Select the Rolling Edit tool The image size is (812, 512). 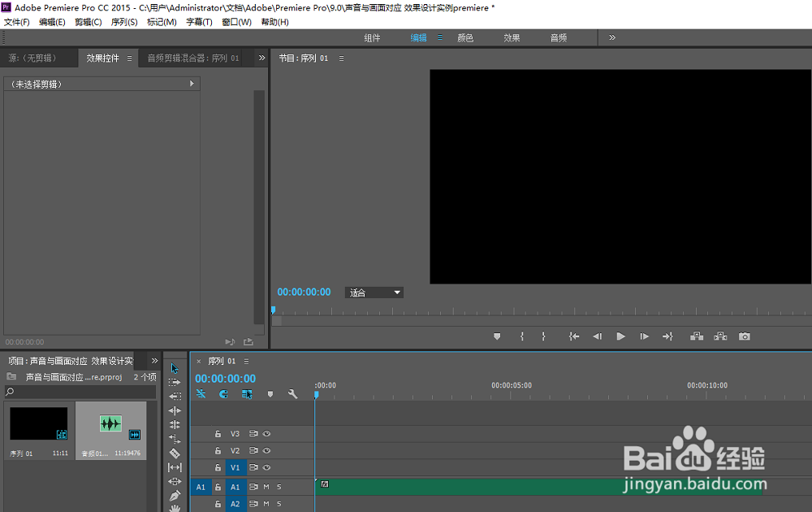tap(175, 424)
